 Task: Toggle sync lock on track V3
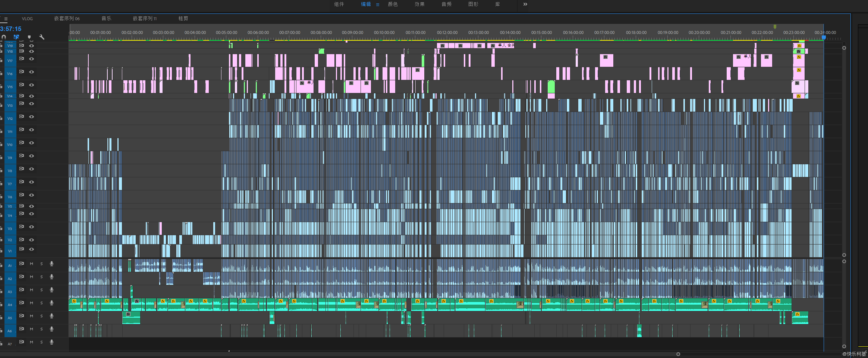point(22,227)
